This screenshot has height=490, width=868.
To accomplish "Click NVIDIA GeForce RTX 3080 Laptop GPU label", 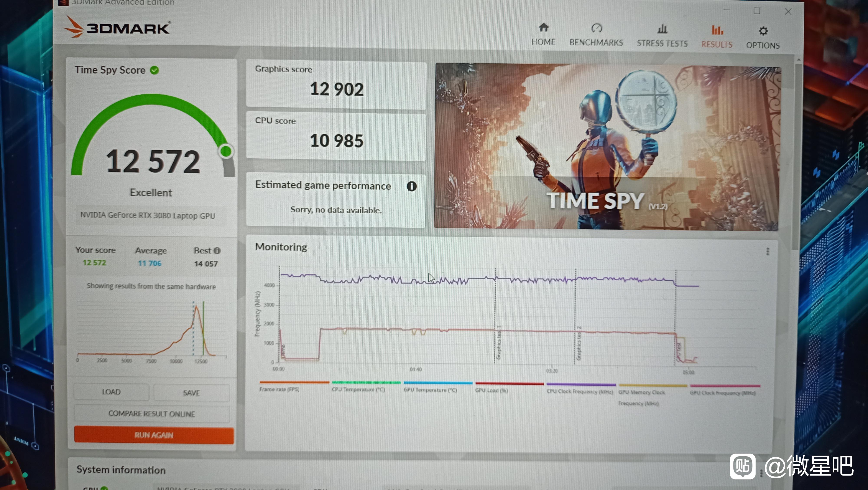I will pos(148,215).
